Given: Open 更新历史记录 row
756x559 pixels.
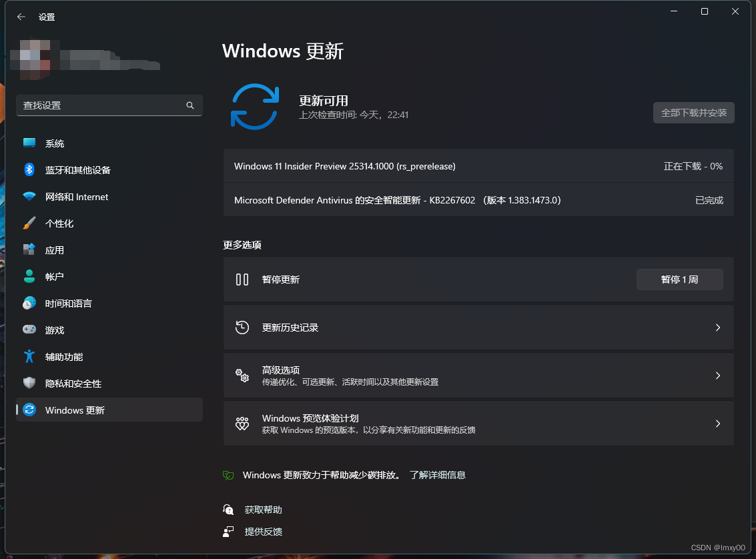Looking at the screenshot, I should pyautogui.click(x=479, y=328).
